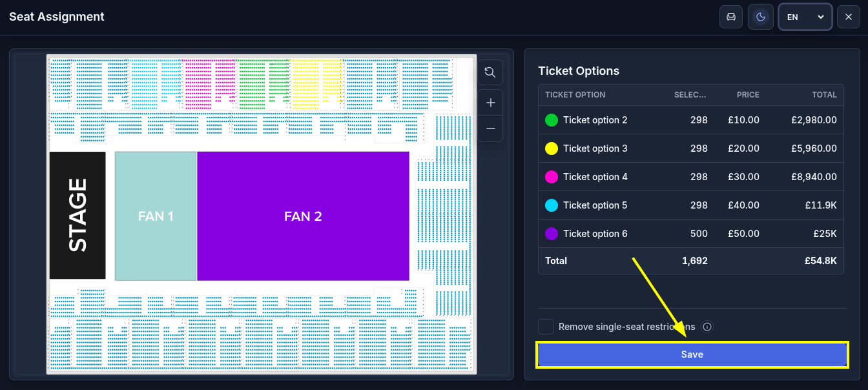Select the purple FAN 2 area

point(303,216)
